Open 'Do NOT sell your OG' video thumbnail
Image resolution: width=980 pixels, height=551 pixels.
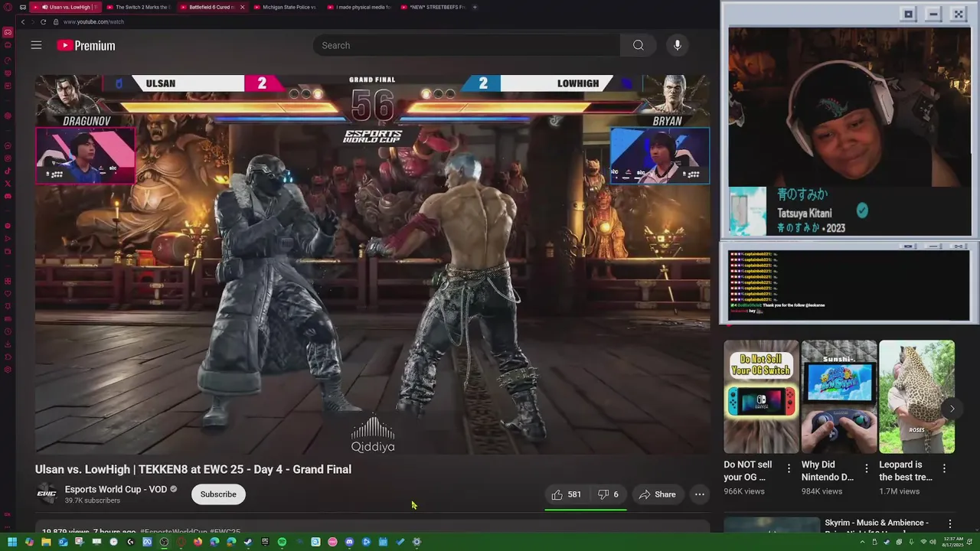point(761,397)
